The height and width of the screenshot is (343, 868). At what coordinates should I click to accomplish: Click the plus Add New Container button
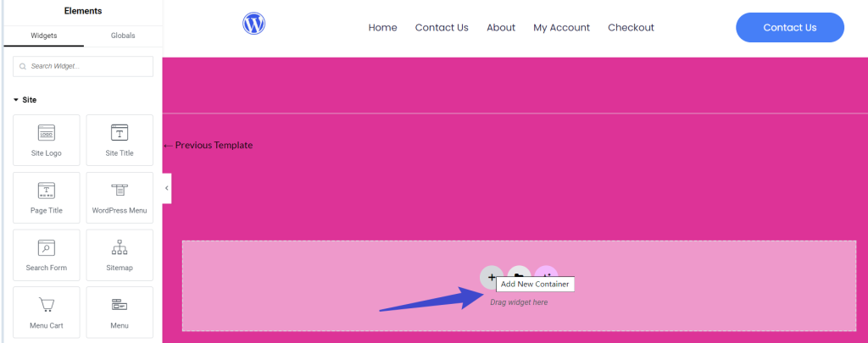(491, 277)
